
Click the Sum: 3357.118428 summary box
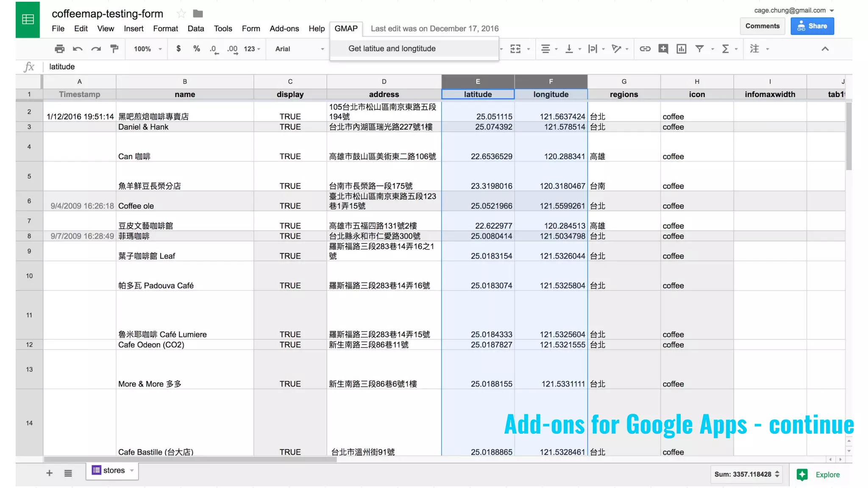[746, 474]
